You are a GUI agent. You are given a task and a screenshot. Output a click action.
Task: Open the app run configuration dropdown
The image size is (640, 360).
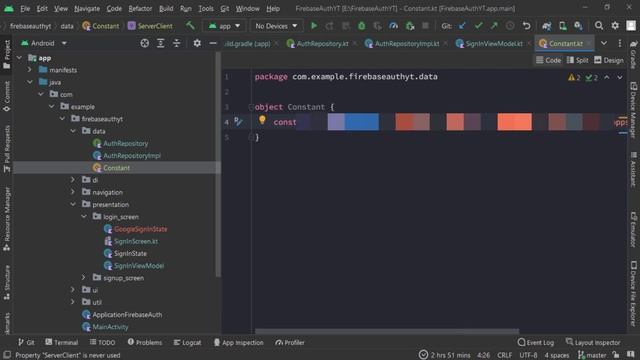point(224,26)
